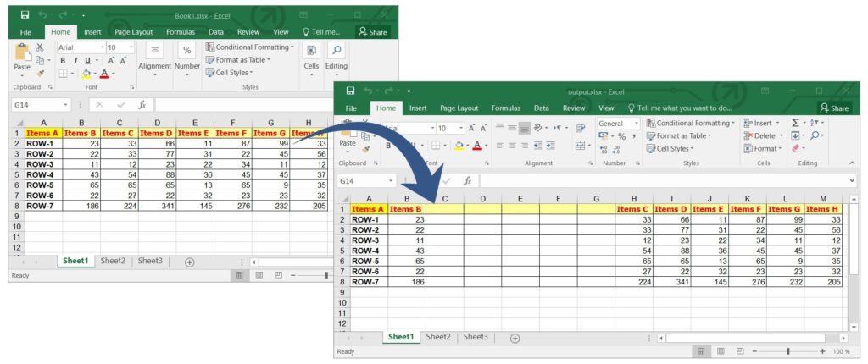Select the Format Painter brush in Book1
This screenshot has height=364, width=868.
pos(39,74)
